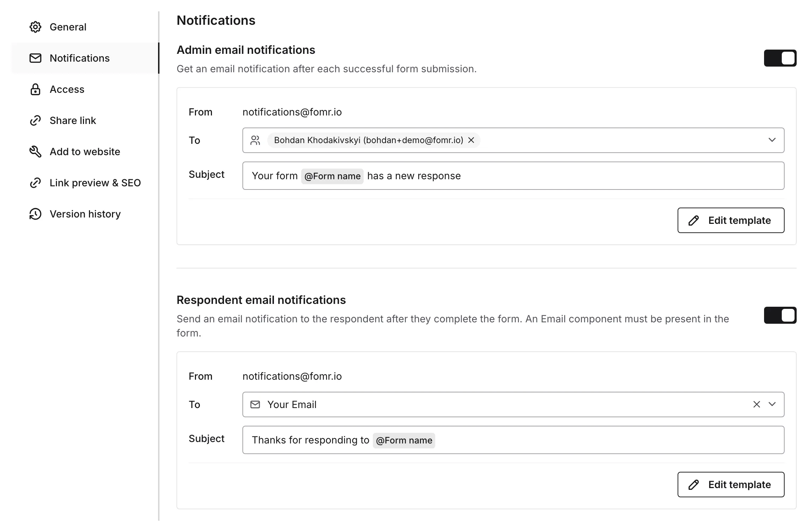The height and width of the screenshot is (532, 808).
Task: Expand the admin recipients dropdown arrow
Action: (772, 140)
